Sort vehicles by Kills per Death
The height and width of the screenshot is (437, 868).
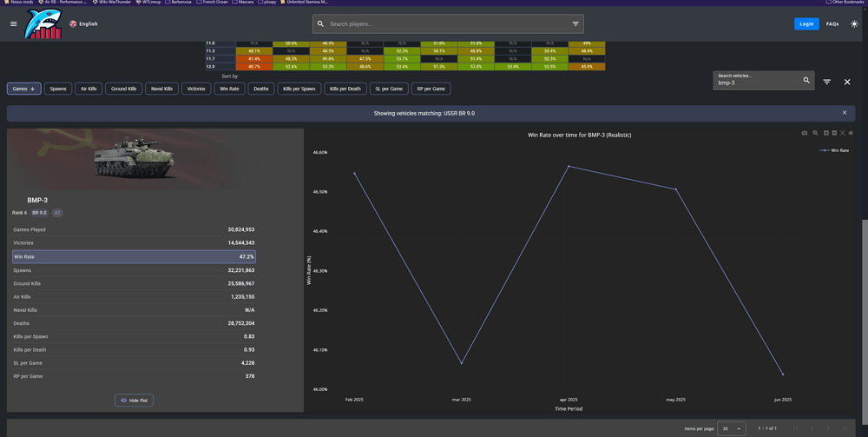(345, 89)
